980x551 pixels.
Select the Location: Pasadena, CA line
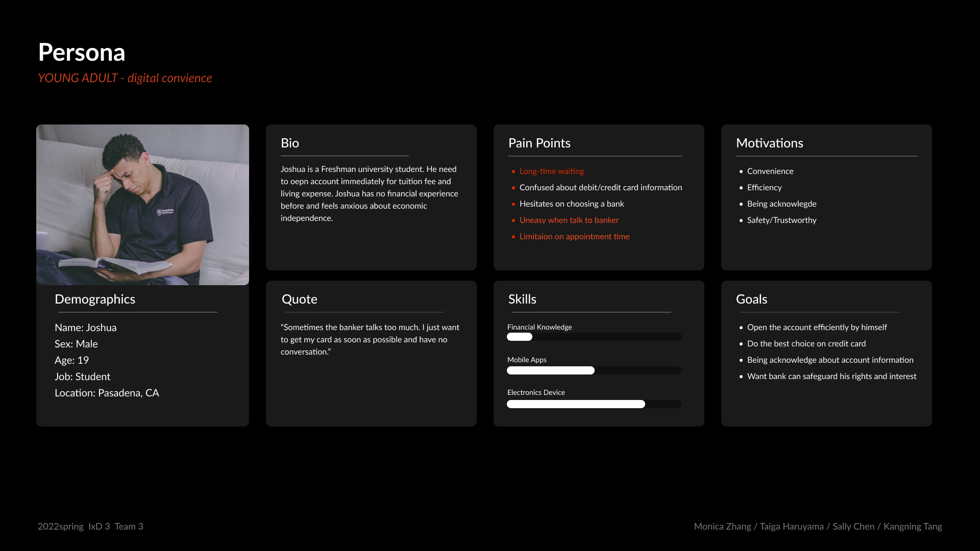tap(107, 393)
